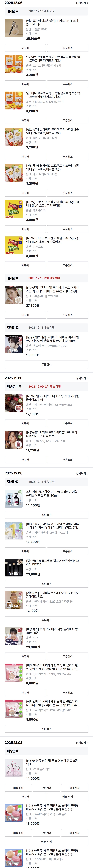The height and width of the screenshot is (868, 93).
Task: Open the 글로웍스 파운데이션 브러시 BB214 image
Action: pos(14,568)
